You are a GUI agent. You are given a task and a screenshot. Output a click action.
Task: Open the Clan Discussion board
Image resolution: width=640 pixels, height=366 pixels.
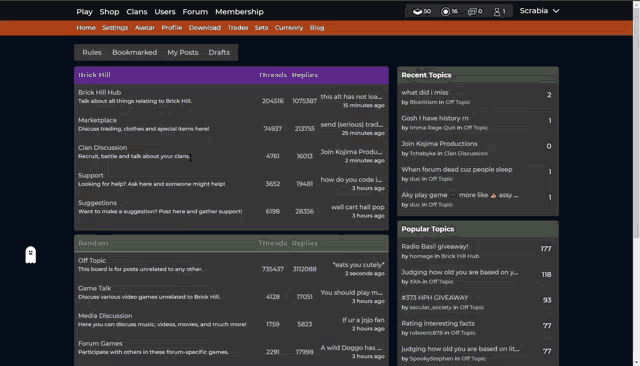[x=102, y=148]
